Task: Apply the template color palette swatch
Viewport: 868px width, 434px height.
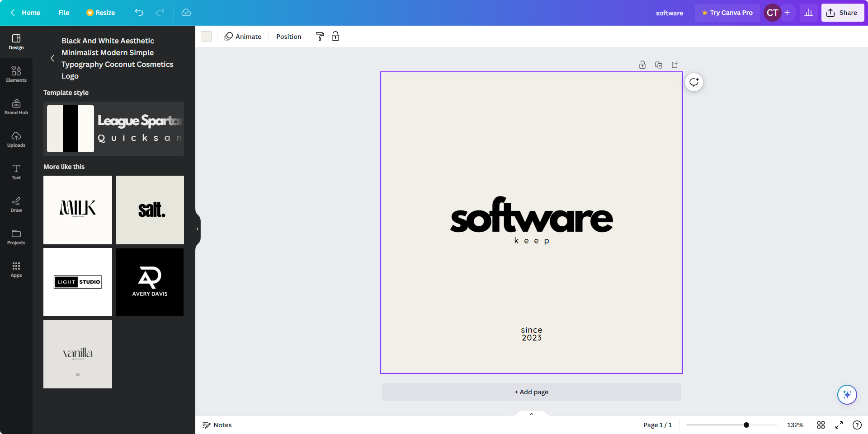Action: coord(71,129)
